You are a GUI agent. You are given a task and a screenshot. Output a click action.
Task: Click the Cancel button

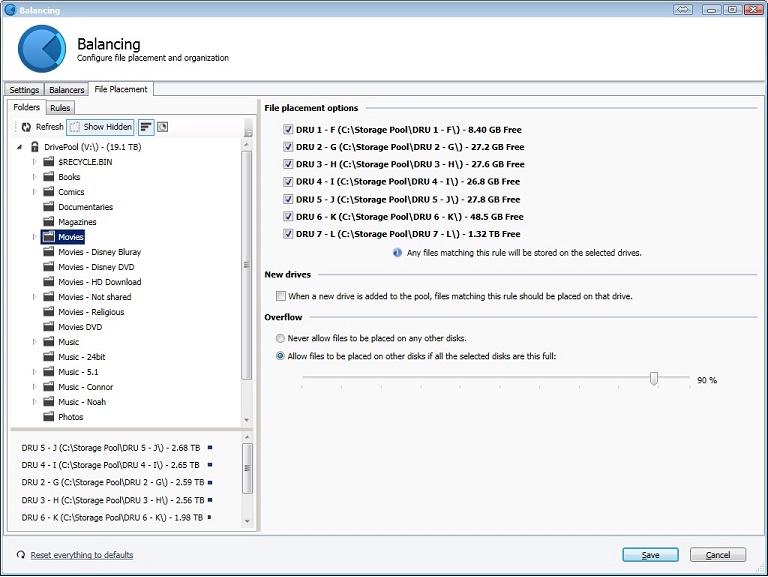click(718, 555)
